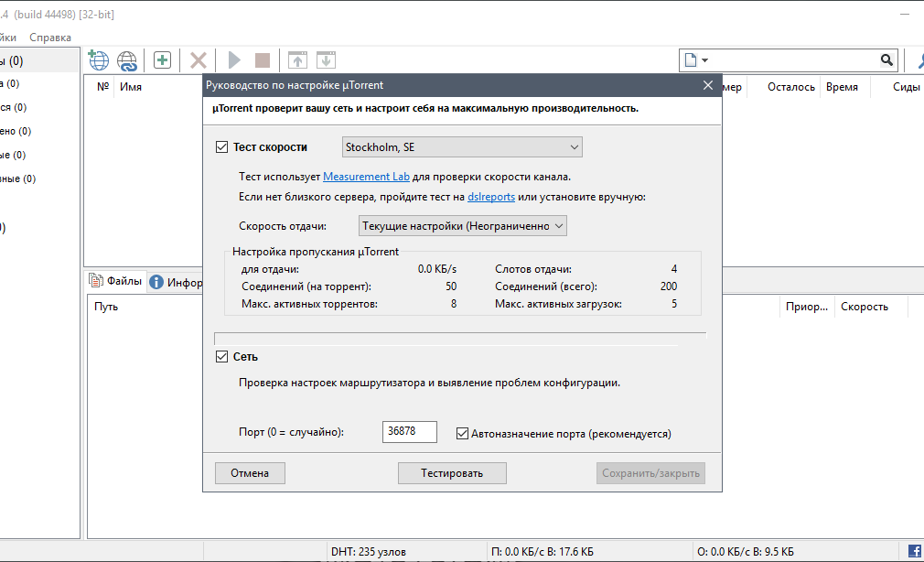Click the Время column header
This screenshot has height=562, width=924.
[x=842, y=87]
